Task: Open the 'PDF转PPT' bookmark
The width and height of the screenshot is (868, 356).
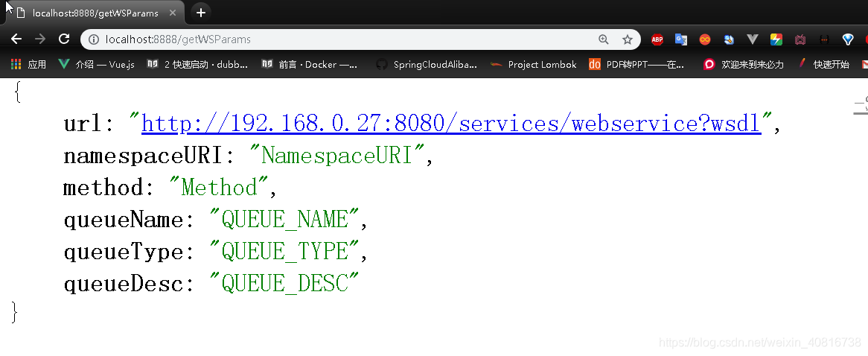Action: click(x=636, y=64)
